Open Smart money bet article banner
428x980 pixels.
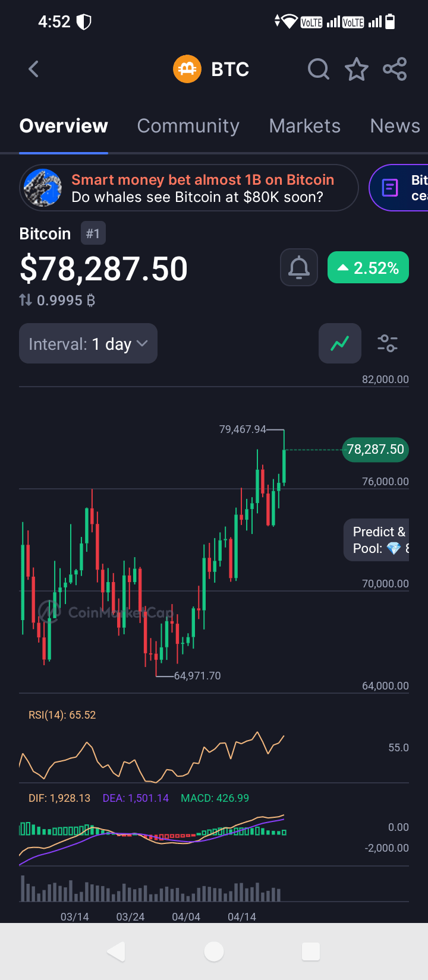click(189, 188)
